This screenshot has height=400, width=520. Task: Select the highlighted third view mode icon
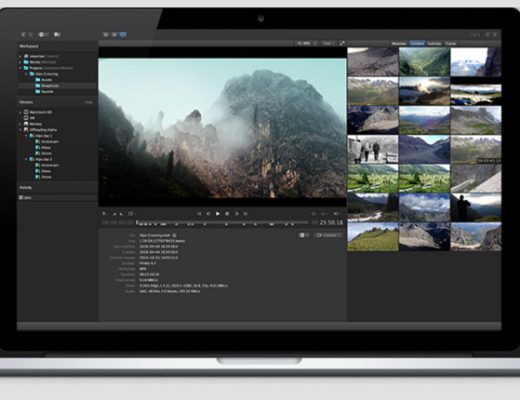[123, 35]
